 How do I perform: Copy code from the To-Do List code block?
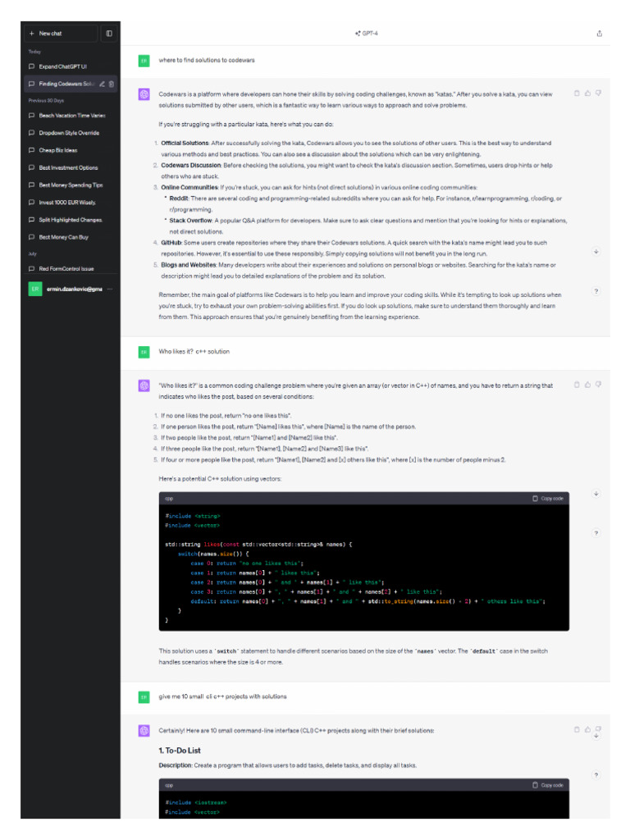pos(548,785)
